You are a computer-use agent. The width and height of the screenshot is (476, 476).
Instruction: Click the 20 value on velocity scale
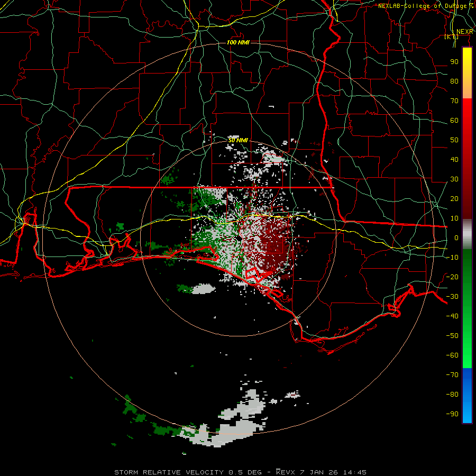coord(454,198)
